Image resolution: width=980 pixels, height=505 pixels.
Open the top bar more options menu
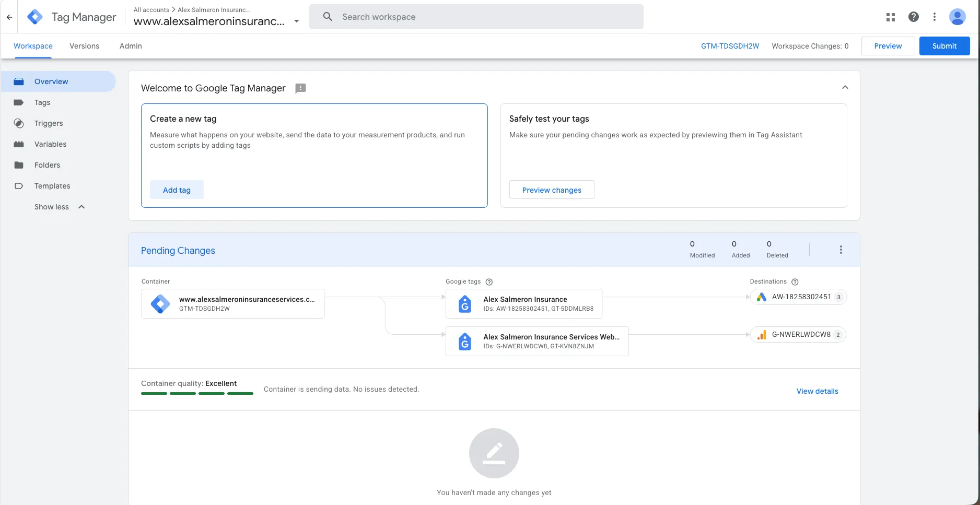(935, 17)
